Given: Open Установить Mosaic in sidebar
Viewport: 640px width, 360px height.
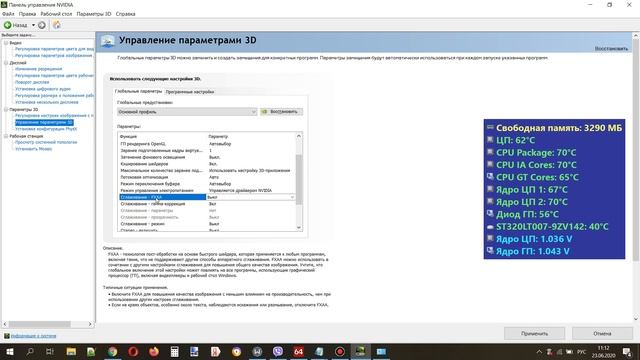Looking at the screenshot, I should 33,149.
